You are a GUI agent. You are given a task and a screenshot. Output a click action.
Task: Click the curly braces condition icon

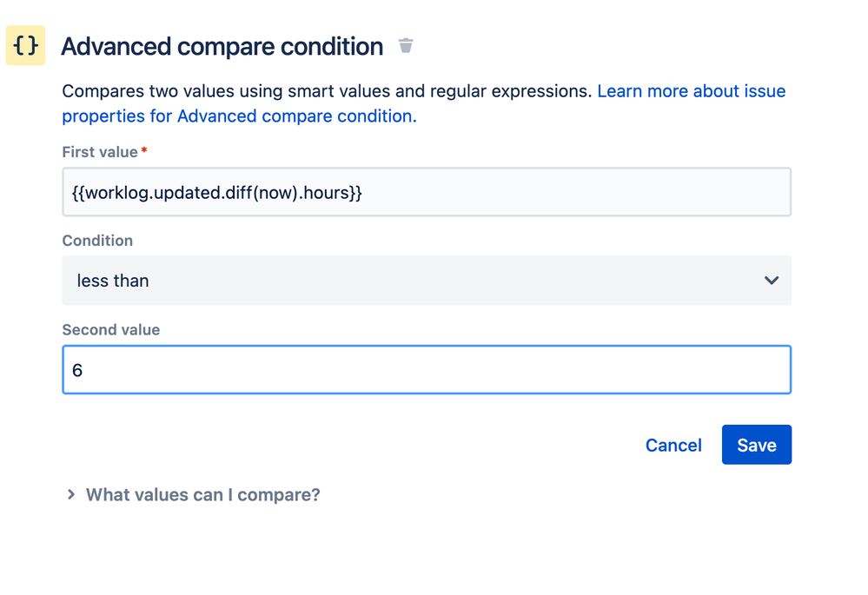(25, 45)
